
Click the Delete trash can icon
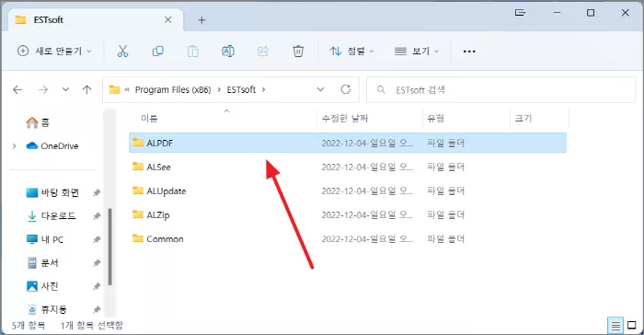[298, 51]
